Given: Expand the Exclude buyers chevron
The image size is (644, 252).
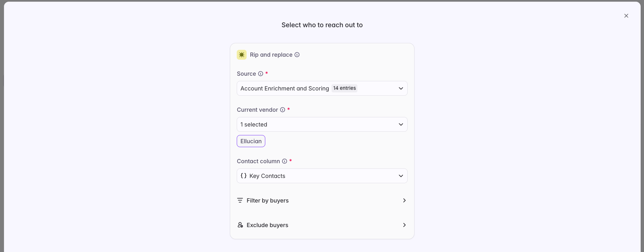Looking at the screenshot, I should [x=404, y=225].
